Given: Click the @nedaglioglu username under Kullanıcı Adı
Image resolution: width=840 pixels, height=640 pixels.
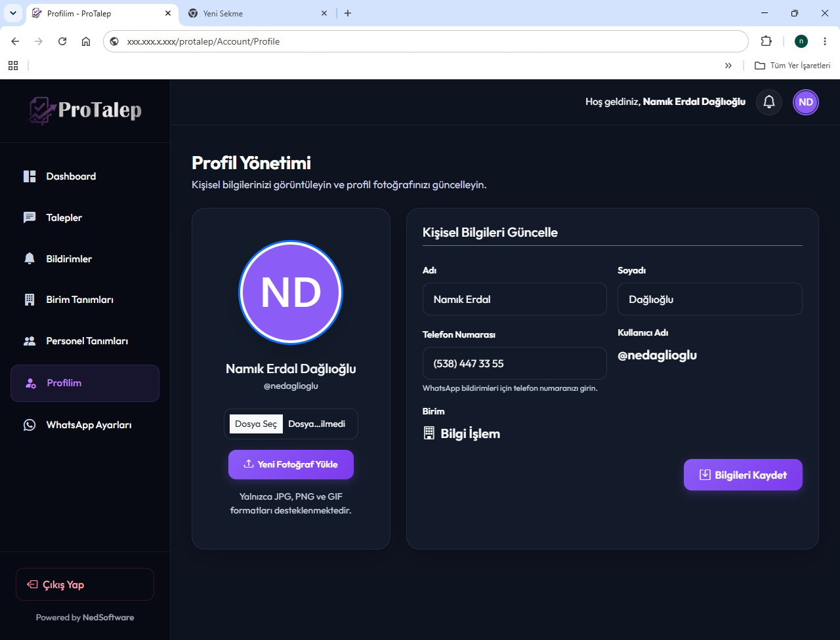Looking at the screenshot, I should coord(657,355).
